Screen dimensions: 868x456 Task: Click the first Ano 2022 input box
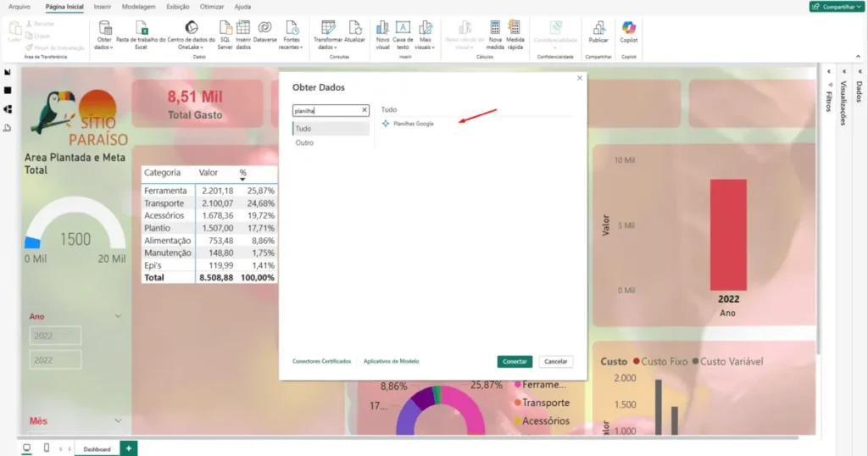(x=55, y=336)
